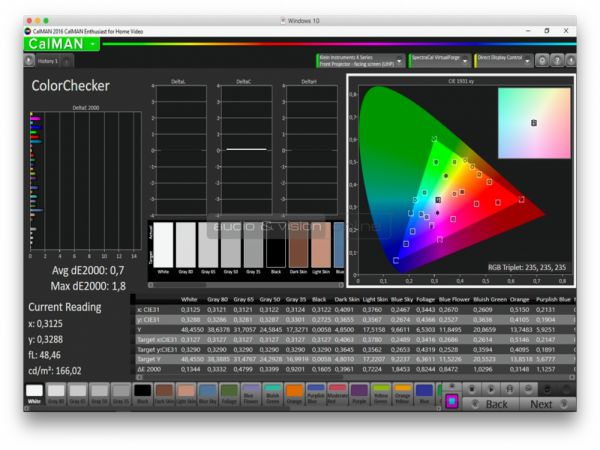Image resolution: width=600 pixels, height=450 pixels.
Task: Click the Next navigation button
Action: [x=542, y=404]
